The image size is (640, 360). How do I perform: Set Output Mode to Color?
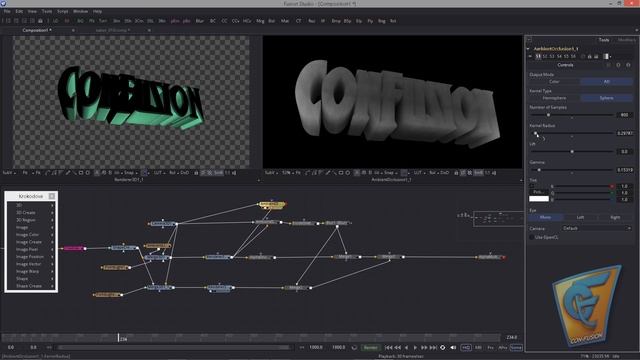(x=554, y=82)
